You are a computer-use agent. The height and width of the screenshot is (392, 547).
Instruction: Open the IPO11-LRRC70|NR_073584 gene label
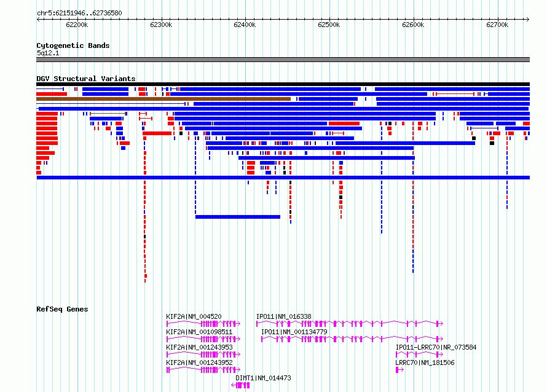coord(436,347)
